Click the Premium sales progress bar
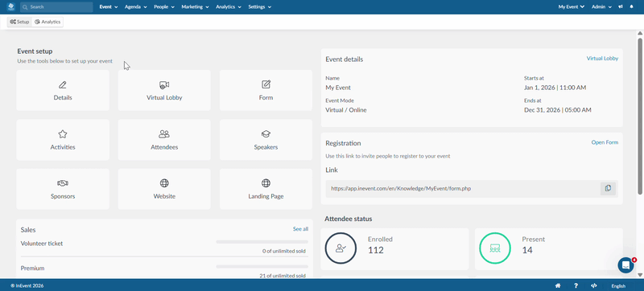Viewport: 644px width, 291px height. [x=262, y=266]
